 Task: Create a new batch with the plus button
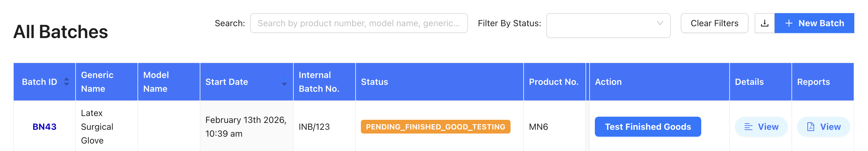click(x=814, y=23)
